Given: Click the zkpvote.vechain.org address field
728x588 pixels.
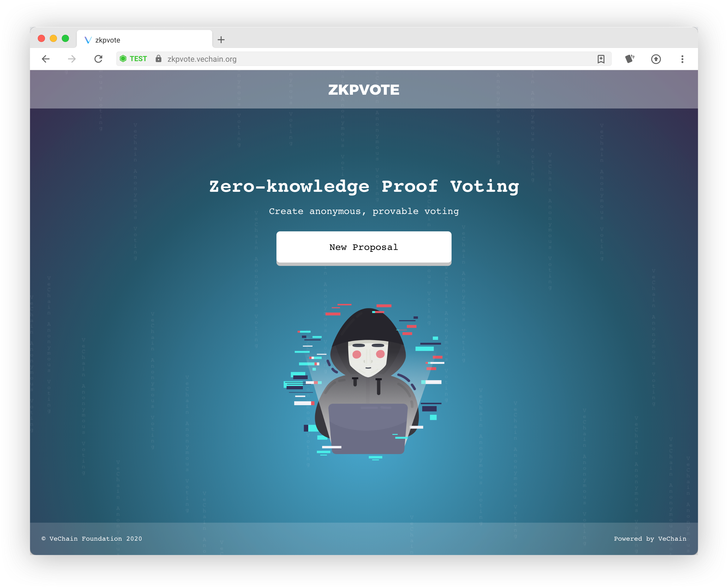Looking at the screenshot, I should click(339, 59).
